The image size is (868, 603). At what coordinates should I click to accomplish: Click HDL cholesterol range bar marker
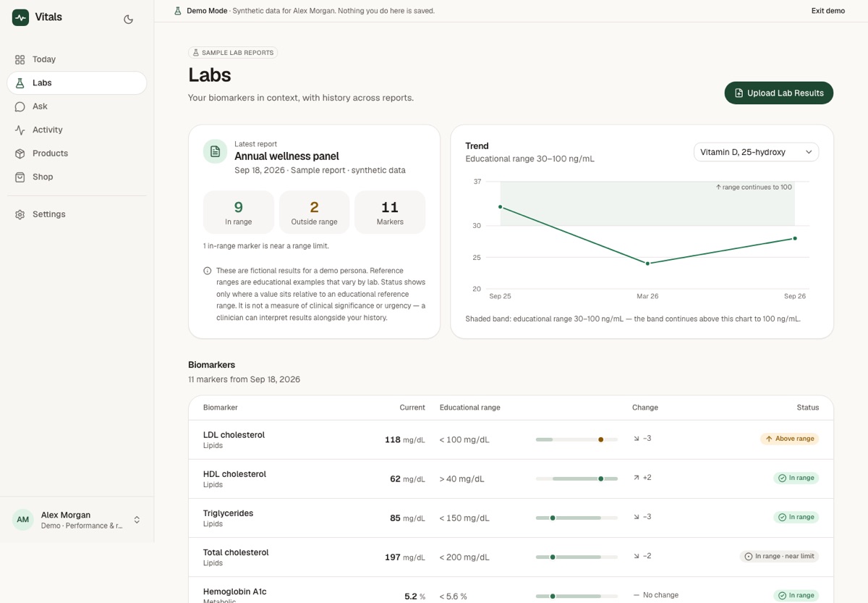600,478
